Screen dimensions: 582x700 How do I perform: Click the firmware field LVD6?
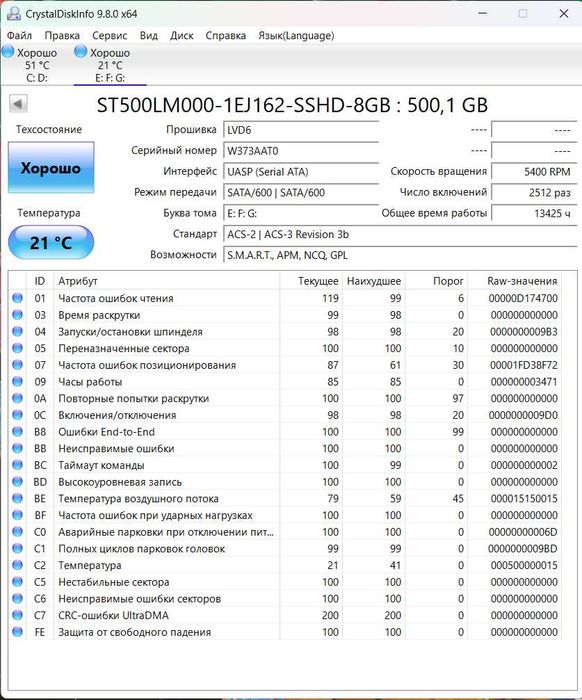coord(300,130)
